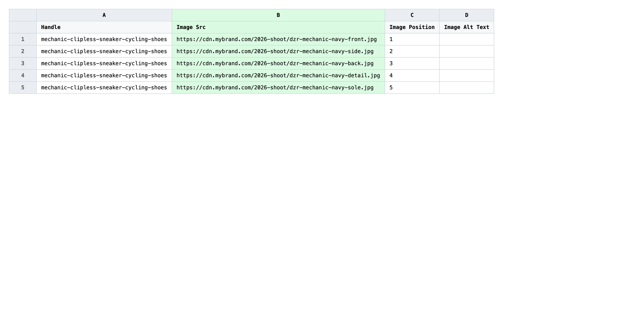
Task: Select row 5 header
Action: [x=23, y=88]
